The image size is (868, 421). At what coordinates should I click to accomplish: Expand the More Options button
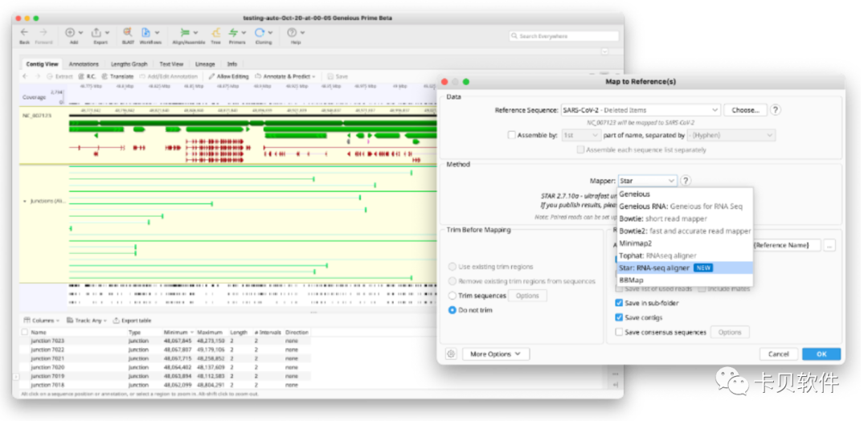496,354
